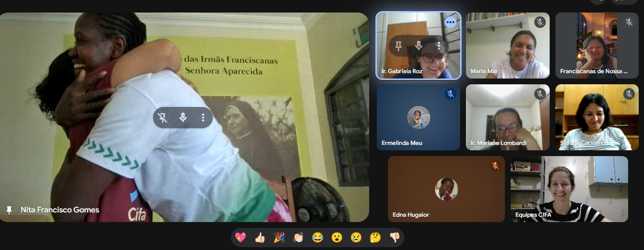Send the crying face reaction
The image size is (644, 250).
[x=356, y=237]
